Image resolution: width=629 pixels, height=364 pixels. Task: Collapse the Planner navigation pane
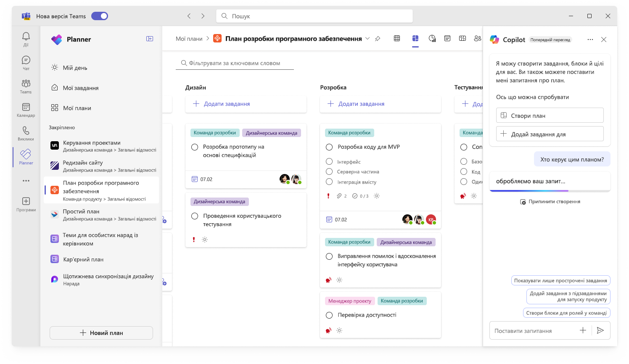click(x=150, y=39)
